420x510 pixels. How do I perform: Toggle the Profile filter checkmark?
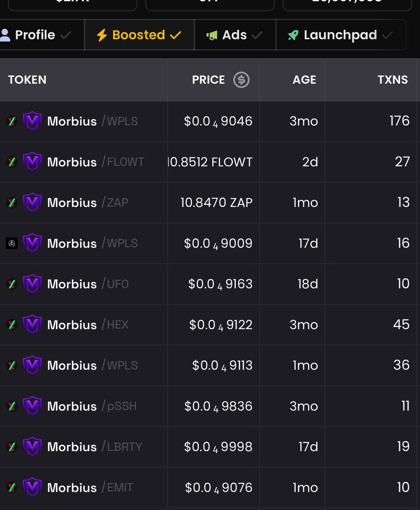(x=65, y=35)
